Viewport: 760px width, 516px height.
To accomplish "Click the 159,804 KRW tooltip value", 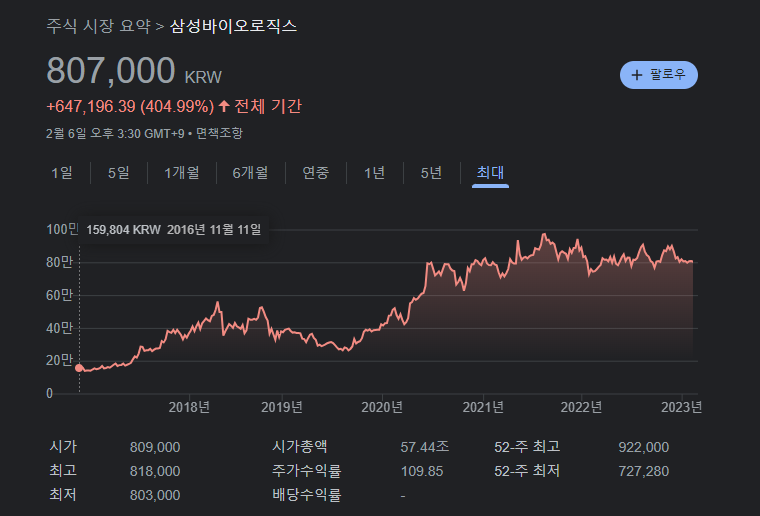I will 123,230.
